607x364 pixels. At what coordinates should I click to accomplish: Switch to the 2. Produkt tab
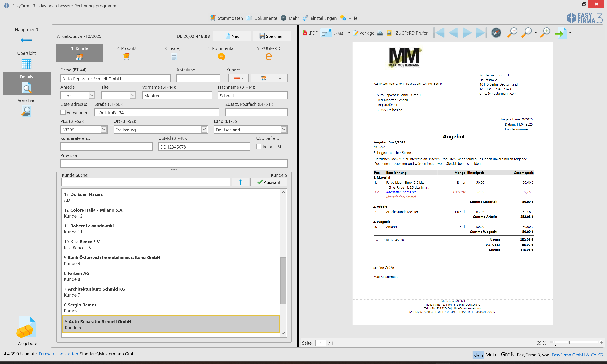(126, 52)
